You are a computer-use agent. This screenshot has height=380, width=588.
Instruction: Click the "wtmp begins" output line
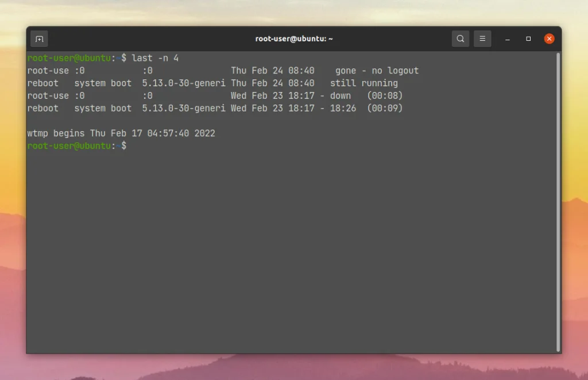click(56, 133)
